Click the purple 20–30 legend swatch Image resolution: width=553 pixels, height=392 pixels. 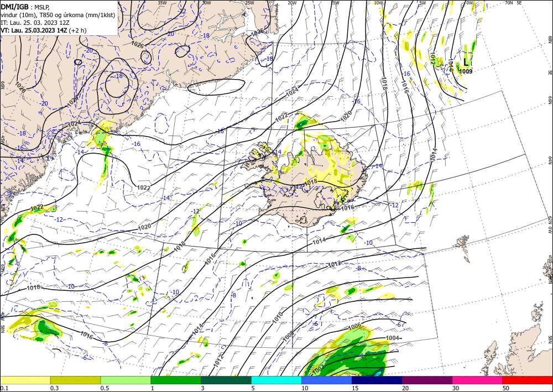(427, 380)
